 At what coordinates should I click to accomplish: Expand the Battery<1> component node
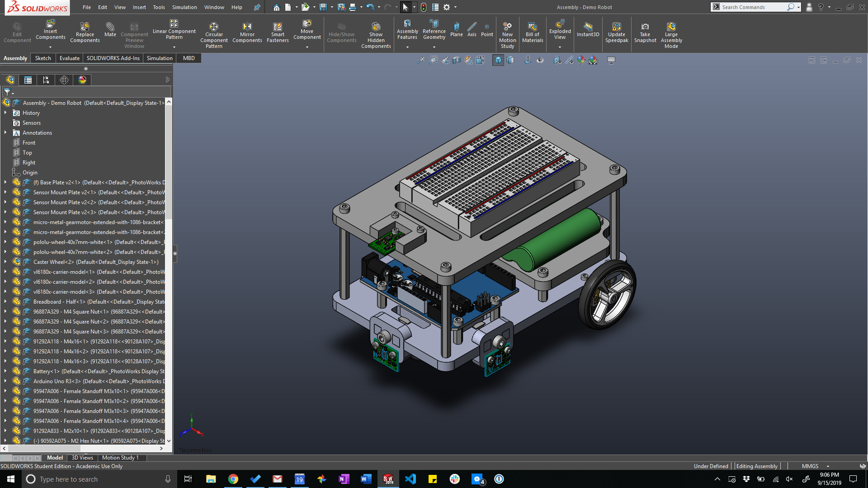(5, 371)
